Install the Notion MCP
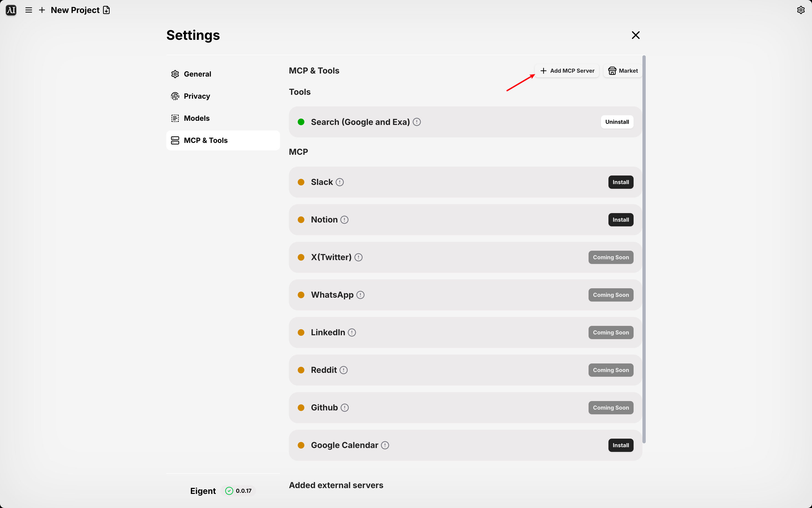 pyautogui.click(x=621, y=220)
